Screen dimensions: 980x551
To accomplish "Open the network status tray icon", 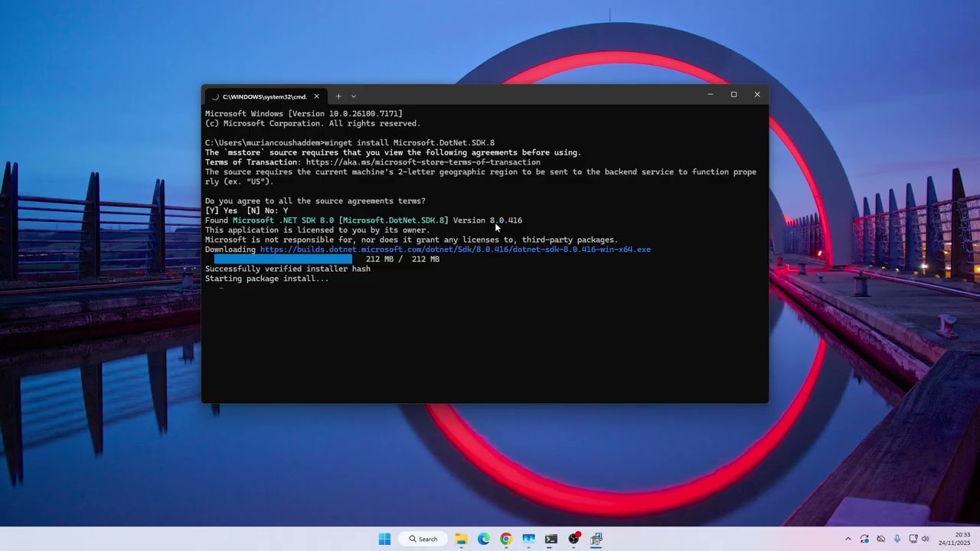I will point(913,539).
